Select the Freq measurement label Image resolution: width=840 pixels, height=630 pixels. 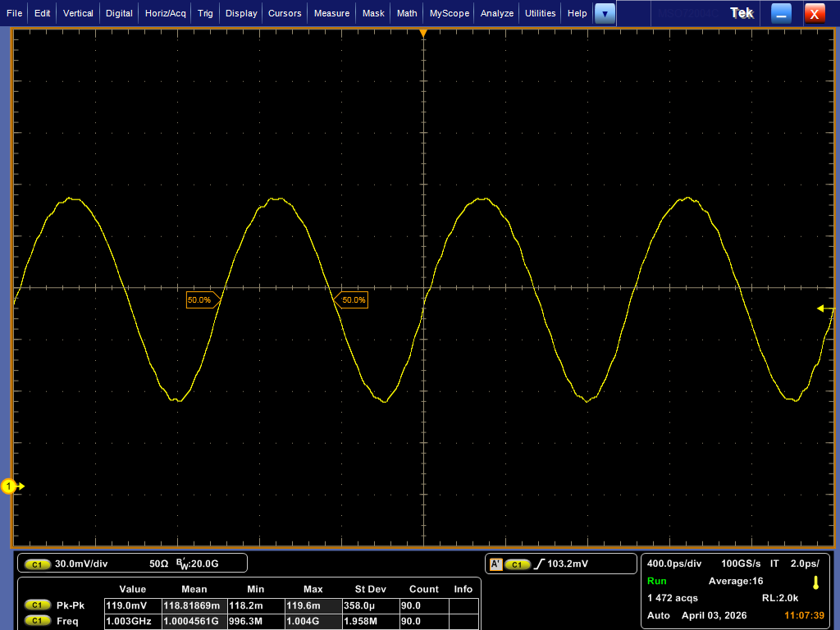tap(67, 621)
